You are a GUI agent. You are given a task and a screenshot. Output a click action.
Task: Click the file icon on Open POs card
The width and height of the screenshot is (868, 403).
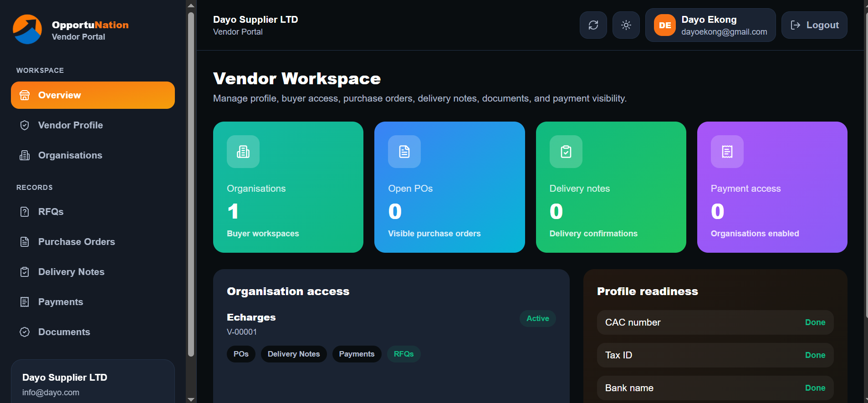point(404,152)
